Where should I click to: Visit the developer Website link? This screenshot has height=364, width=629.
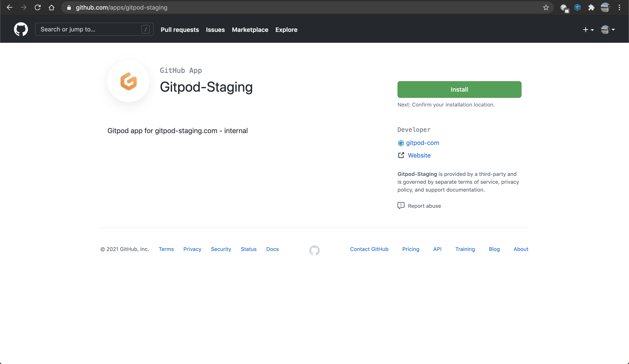click(419, 155)
